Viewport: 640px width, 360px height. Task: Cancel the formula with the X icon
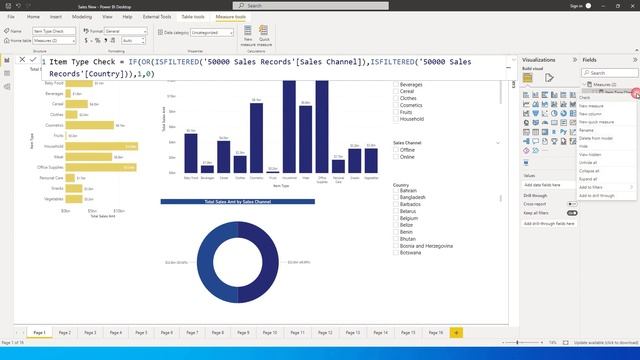22,60
